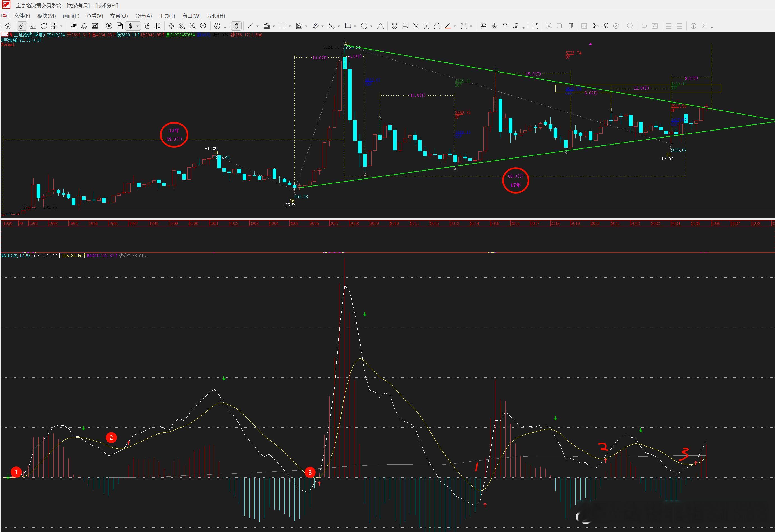The image size is (775, 532).
Task: Toggle the lock drawings padlock
Action: [x=437, y=26]
